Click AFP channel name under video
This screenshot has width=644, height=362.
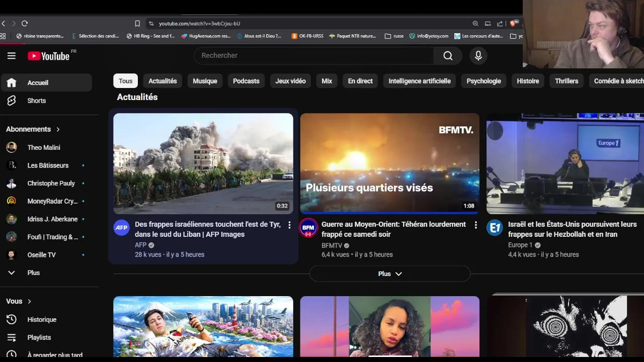[x=140, y=245]
